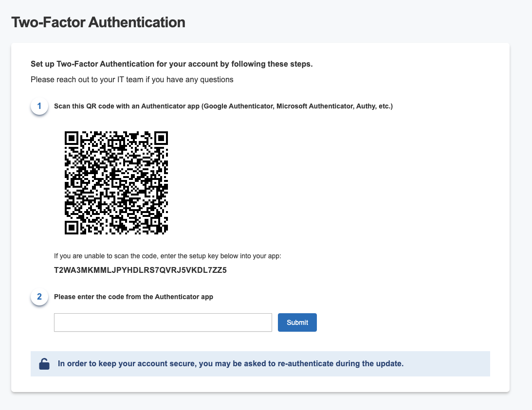Click the Two-Factor Authentication page heading
532x410 pixels.
(98, 22)
